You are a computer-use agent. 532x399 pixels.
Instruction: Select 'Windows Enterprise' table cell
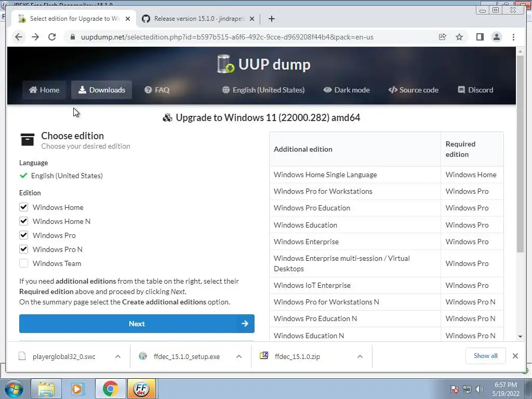[355, 242]
